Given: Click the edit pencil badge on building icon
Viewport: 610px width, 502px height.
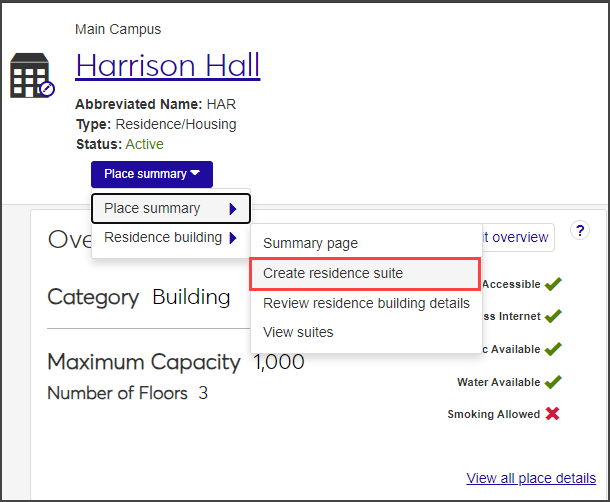Looking at the screenshot, I should [x=47, y=88].
